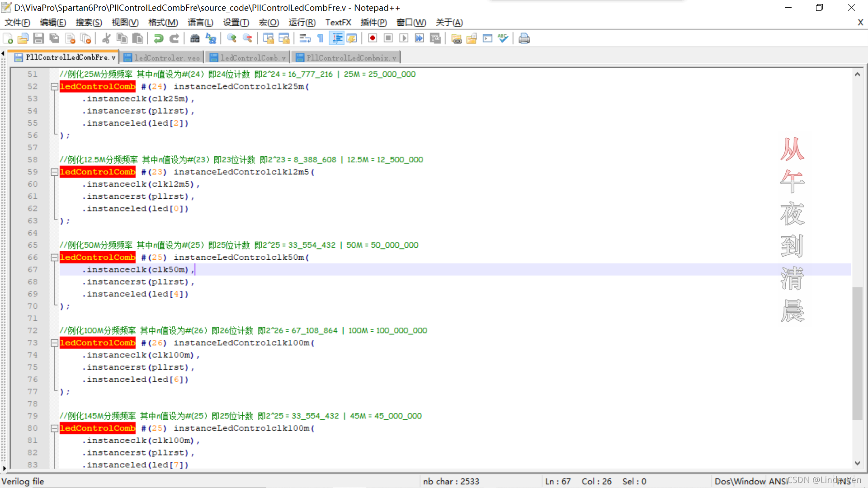Collapse the code fold at line 52
The image size is (868, 488).
click(54, 86)
